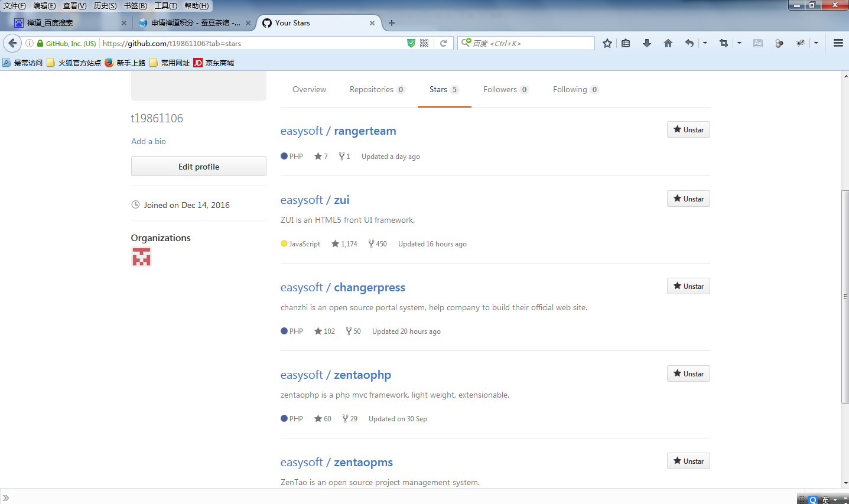The height and width of the screenshot is (504, 849).
Task: Unstar the easysoft / zentaophp repository
Action: coord(688,373)
